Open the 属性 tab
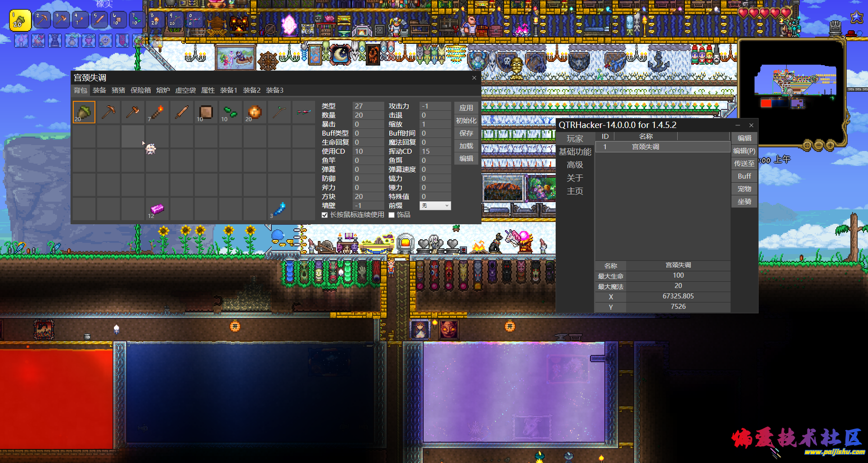This screenshot has width=868, height=463. coord(208,90)
